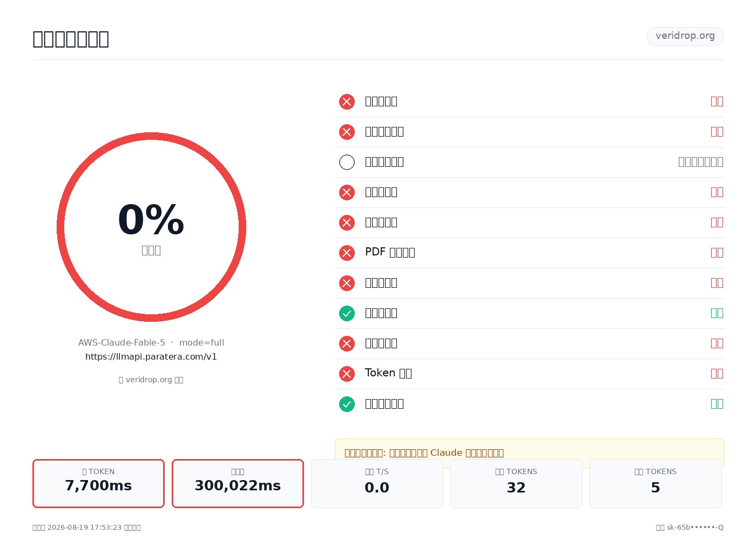Screen dimensions: 756x540
Task: Click the red X icon beside PDF row
Action: click(347, 253)
